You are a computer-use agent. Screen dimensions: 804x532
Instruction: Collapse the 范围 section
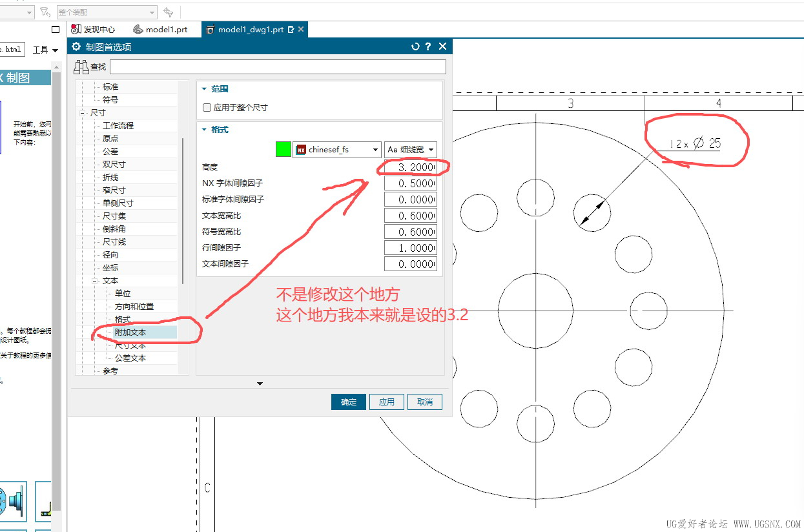(205, 89)
